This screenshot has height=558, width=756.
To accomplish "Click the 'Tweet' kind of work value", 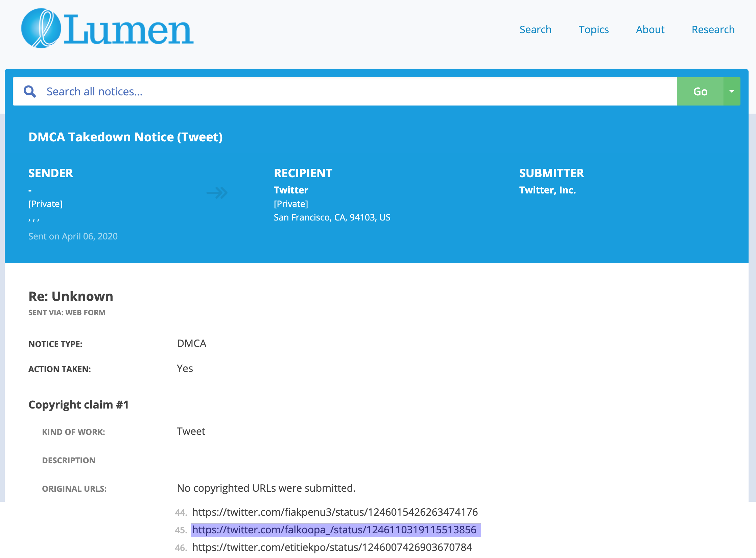I will [x=191, y=431].
